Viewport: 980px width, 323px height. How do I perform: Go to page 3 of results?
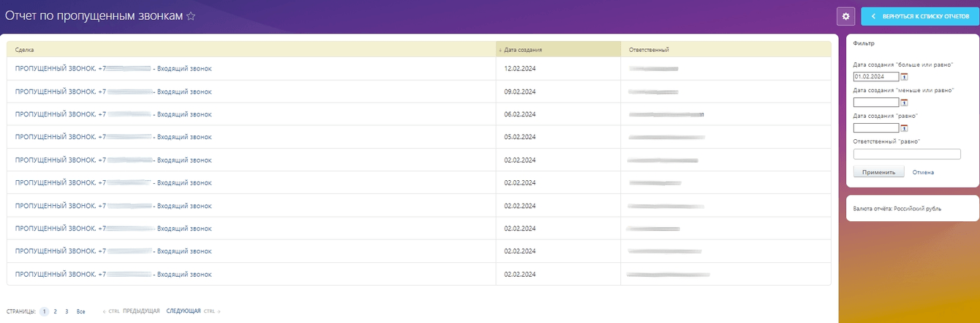tap(67, 311)
